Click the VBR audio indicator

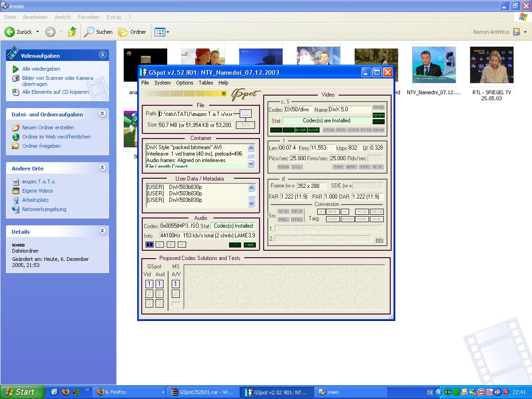tap(249, 245)
